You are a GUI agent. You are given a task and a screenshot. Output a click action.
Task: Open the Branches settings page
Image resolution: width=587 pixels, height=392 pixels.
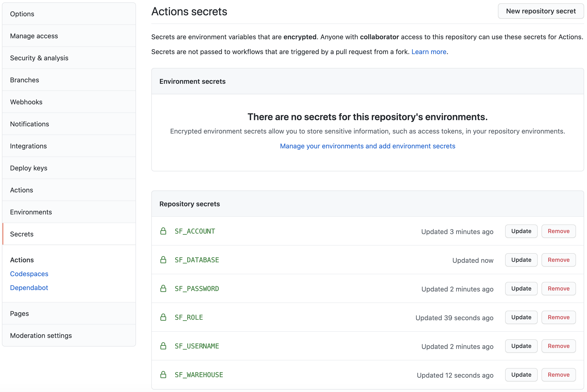click(24, 80)
